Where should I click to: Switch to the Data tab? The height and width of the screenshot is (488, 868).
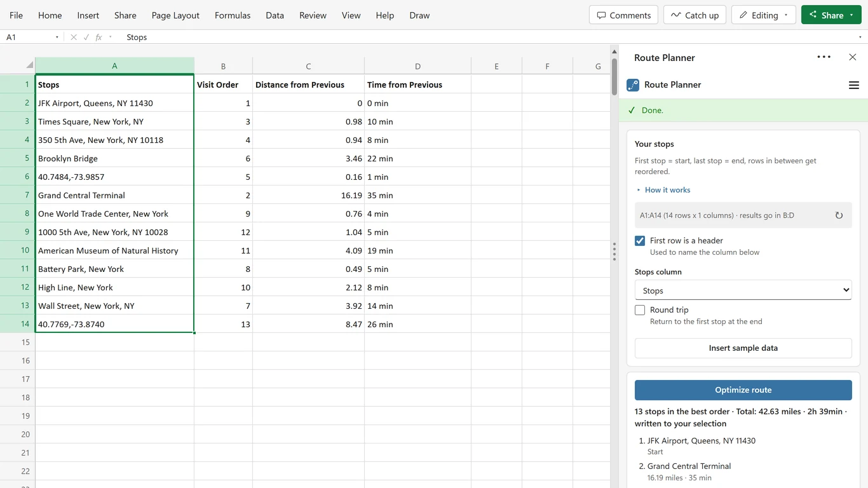(275, 15)
